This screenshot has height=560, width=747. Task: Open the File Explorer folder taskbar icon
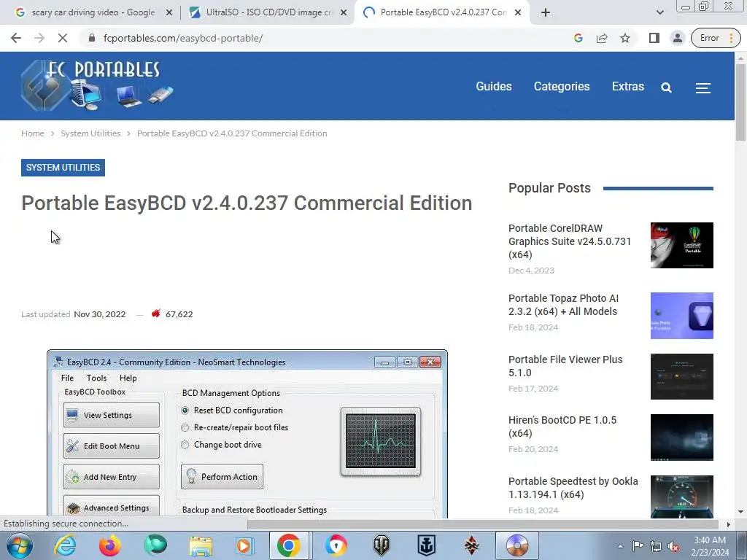point(201,545)
